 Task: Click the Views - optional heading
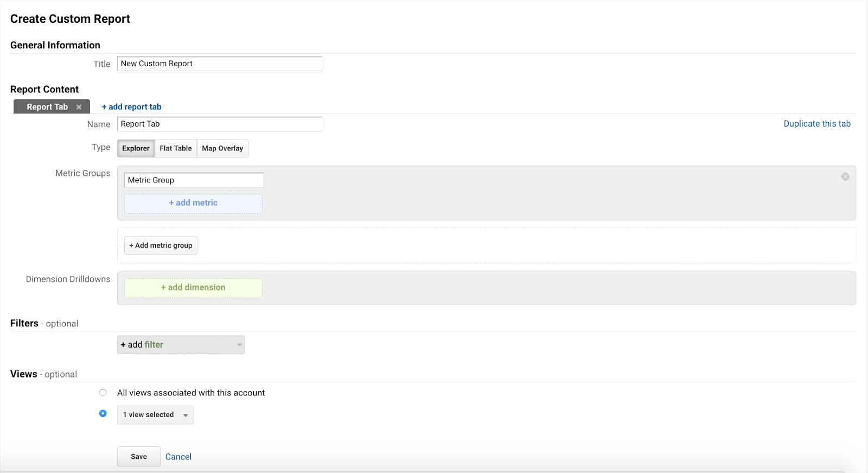coord(44,374)
